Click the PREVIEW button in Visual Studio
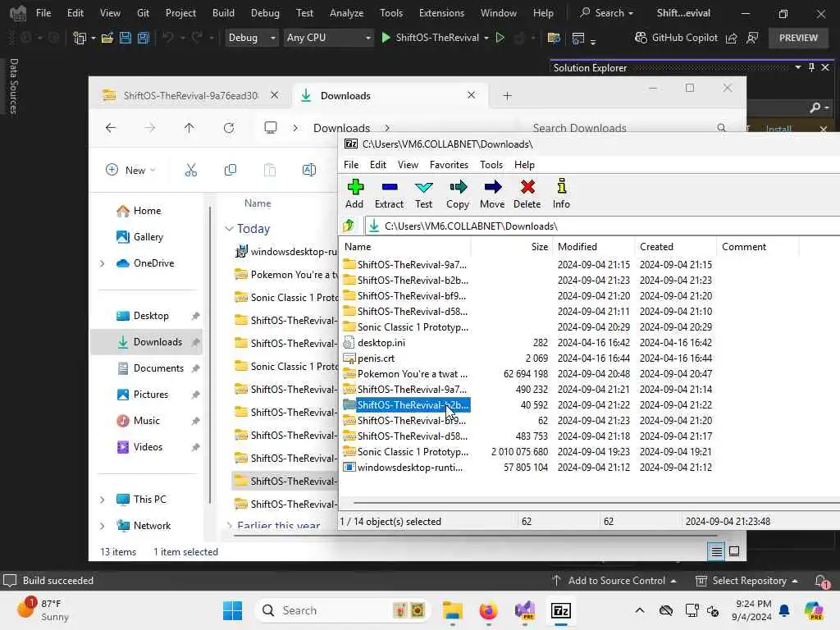The width and height of the screenshot is (840, 630). 798,38
